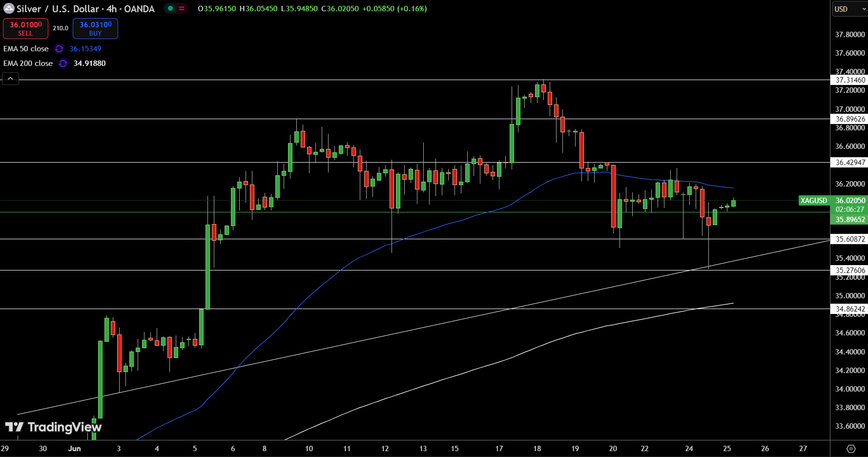Screen dimensions: 868x457
Task: Click the current price 36.02050 axis label
Action: click(x=850, y=200)
